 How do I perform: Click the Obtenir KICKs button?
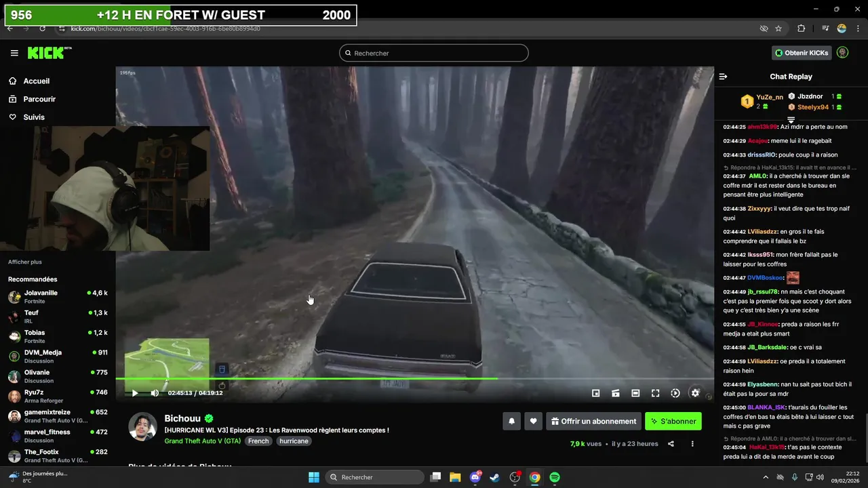coord(802,53)
